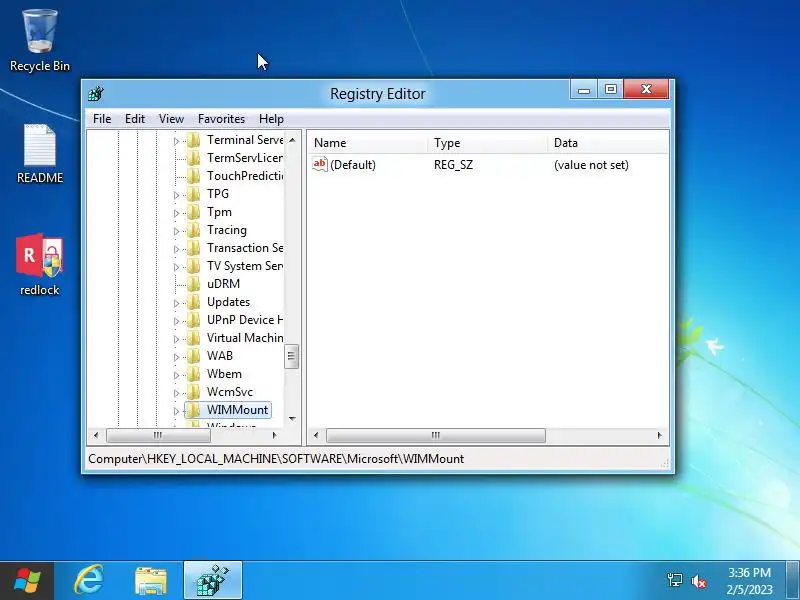Expand the UPnP Device Host key
This screenshot has width=800, height=600.
pos(177,321)
